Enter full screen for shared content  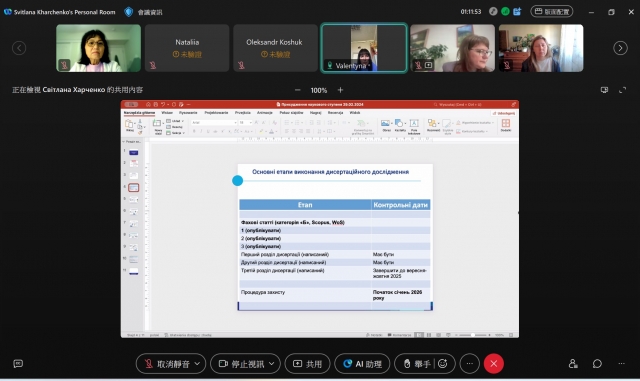pos(622,90)
